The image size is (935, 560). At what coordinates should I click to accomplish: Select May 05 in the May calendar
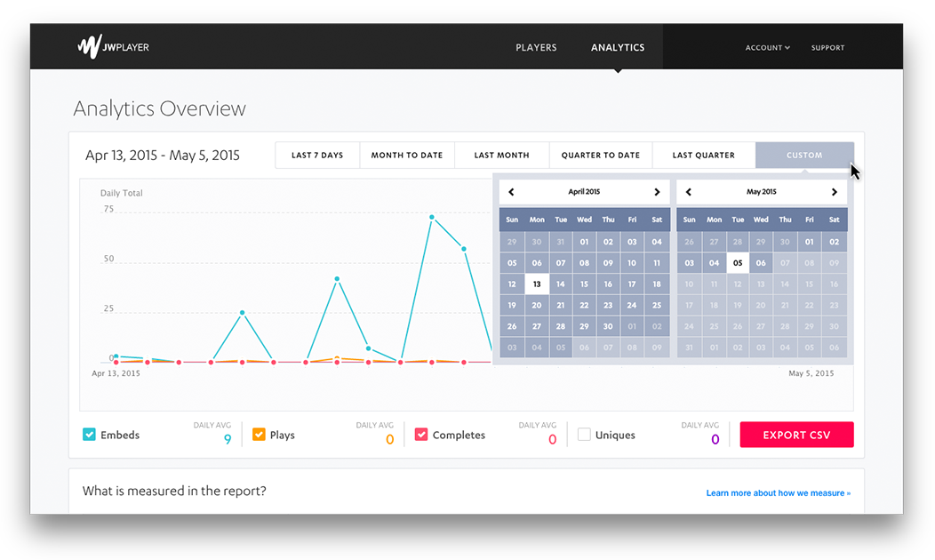coord(738,263)
